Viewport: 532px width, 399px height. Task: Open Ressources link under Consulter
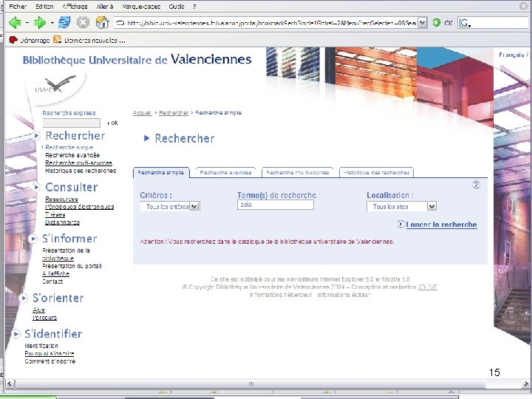[x=62, y=199]
